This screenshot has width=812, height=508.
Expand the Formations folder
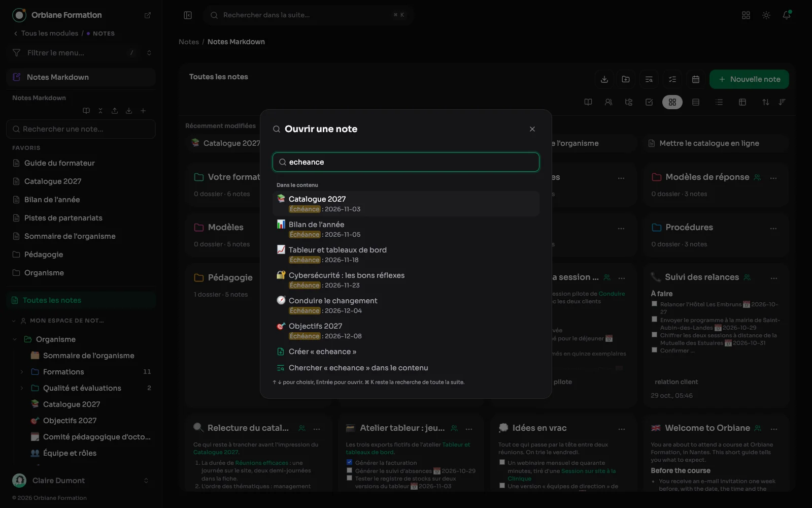[22, 372]
